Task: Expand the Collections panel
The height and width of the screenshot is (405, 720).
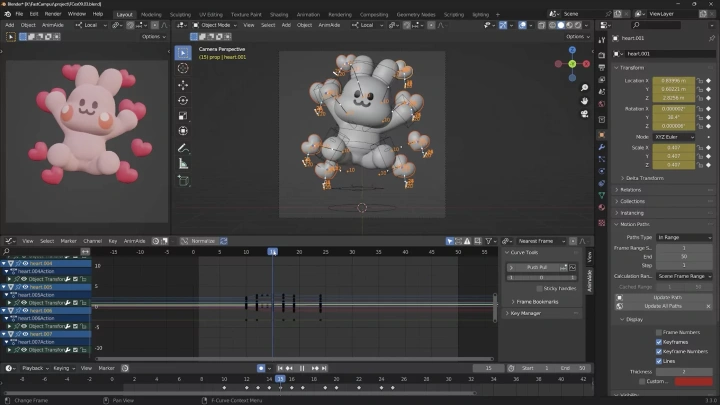Action: tap(632, 201)
